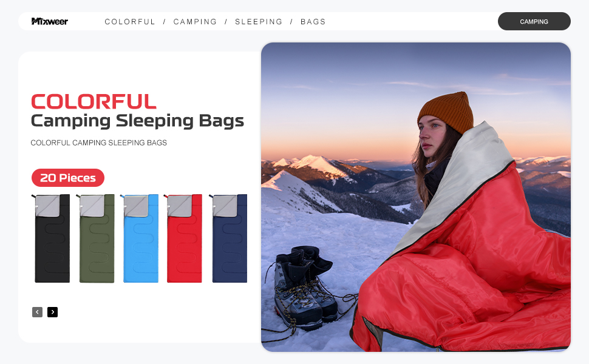Click the Camping Sleeping Bags title

[137, 121]
